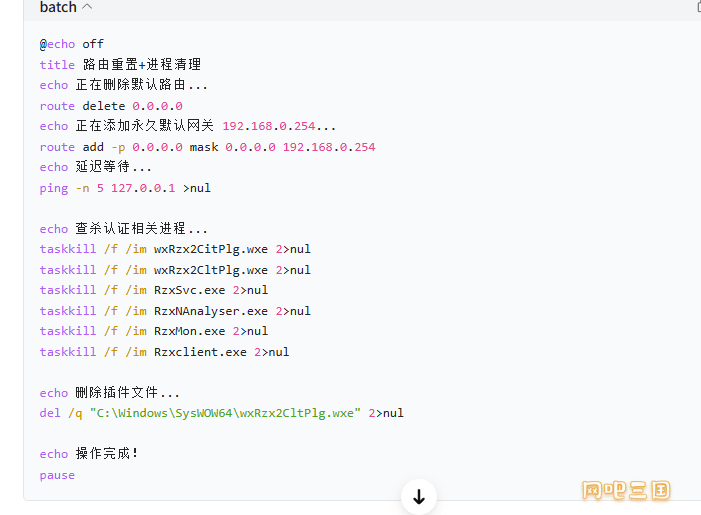Image resolution: width=701 pixels, height=515 pixels.
Task: Click the '@echo off' line
Action: tap(72, 44)
